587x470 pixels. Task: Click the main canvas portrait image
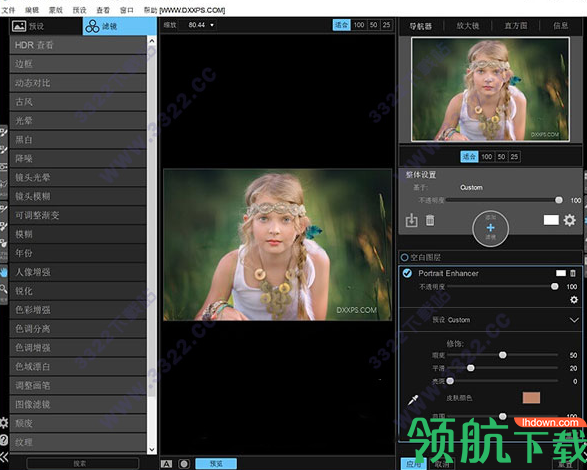click(x=277, y=245)
